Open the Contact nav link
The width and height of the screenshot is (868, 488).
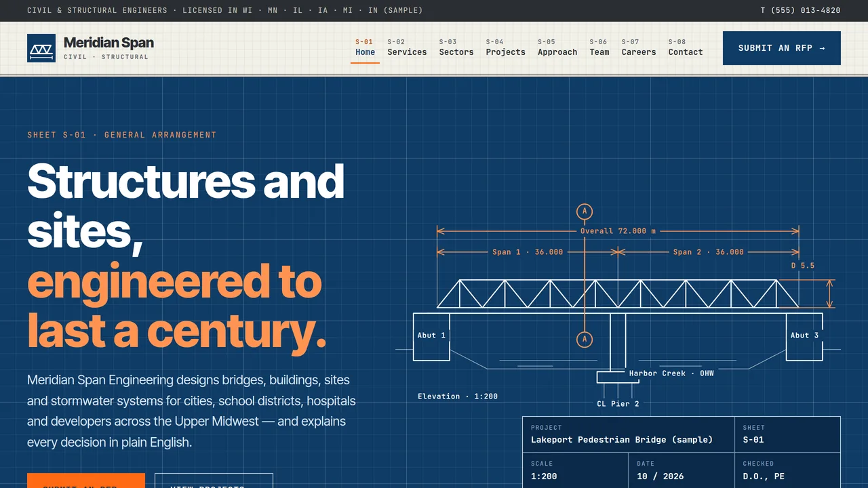686,47
